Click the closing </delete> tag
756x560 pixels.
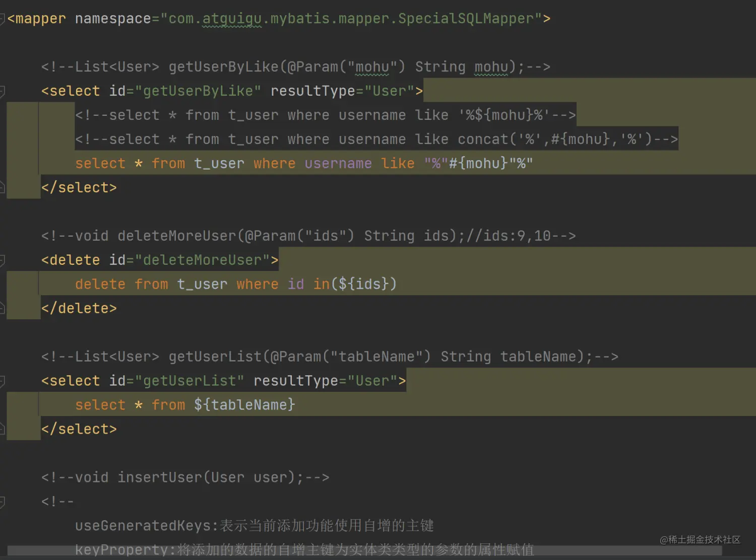(x=79, y=309)
